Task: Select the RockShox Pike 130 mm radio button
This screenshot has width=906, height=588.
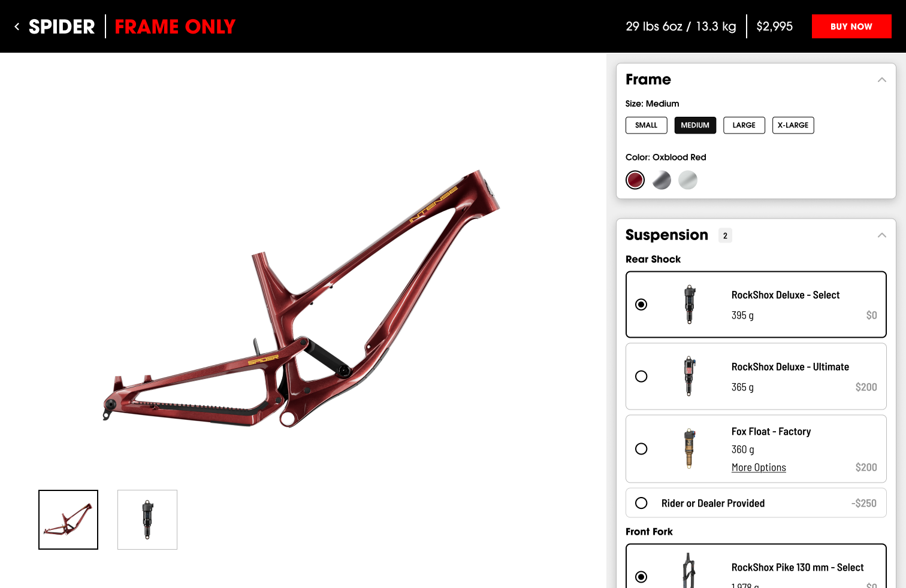Action: click(641, 577)
